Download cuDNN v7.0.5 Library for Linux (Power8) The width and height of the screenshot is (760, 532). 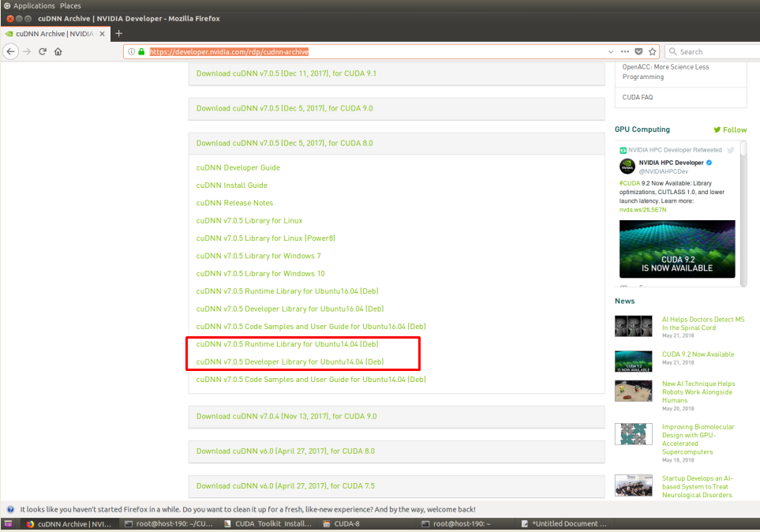point(266,238)
